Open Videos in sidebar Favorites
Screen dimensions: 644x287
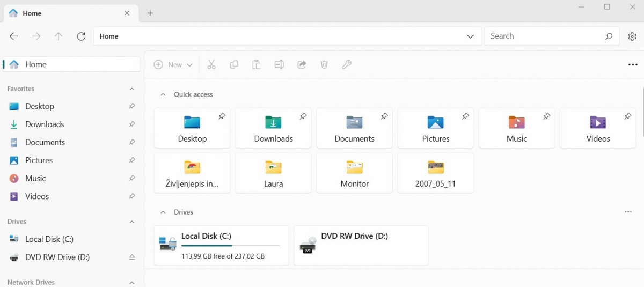coord(72,196)
